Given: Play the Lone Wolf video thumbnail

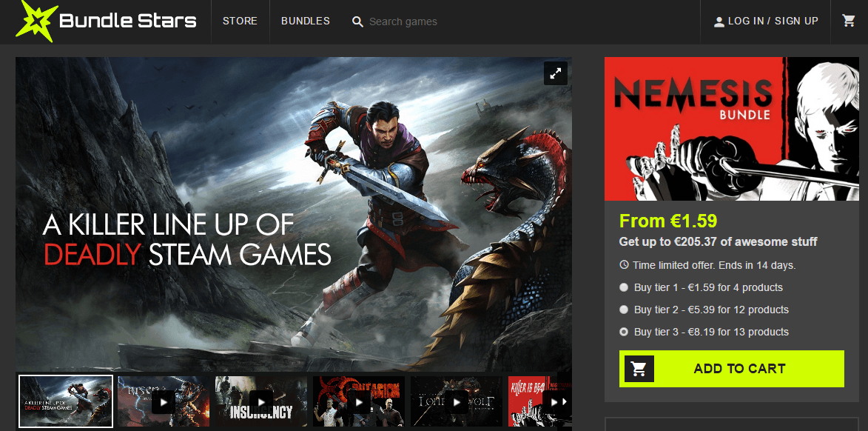Looking at the screenshot, I should click(x=456, y=401).
